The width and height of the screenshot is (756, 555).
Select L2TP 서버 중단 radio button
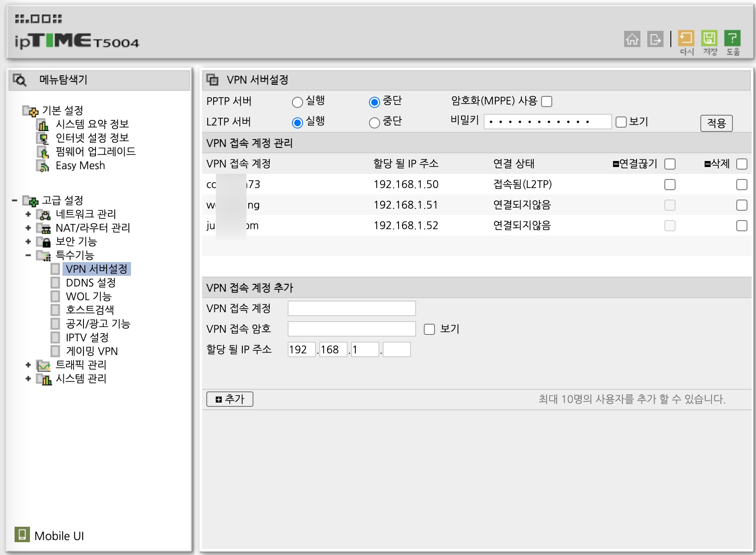click(x=374, y=122)
